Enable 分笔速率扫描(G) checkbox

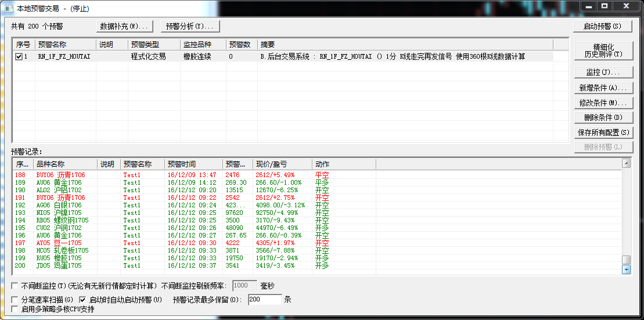click(15, 300)
